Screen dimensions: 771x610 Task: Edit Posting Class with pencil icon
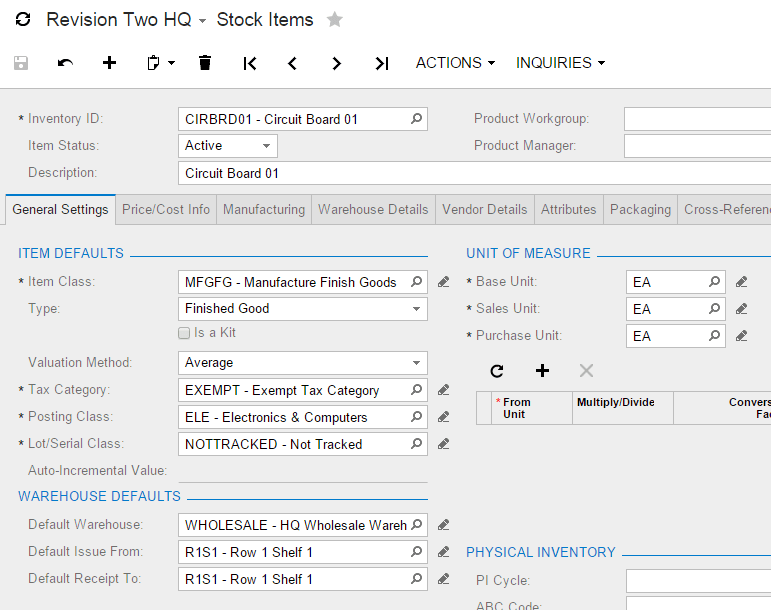(444, 417)
